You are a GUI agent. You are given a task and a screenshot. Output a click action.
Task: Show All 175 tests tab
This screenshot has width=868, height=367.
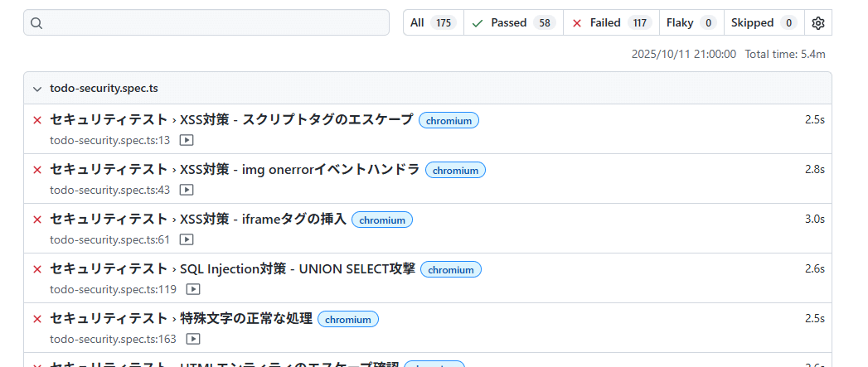433,23
